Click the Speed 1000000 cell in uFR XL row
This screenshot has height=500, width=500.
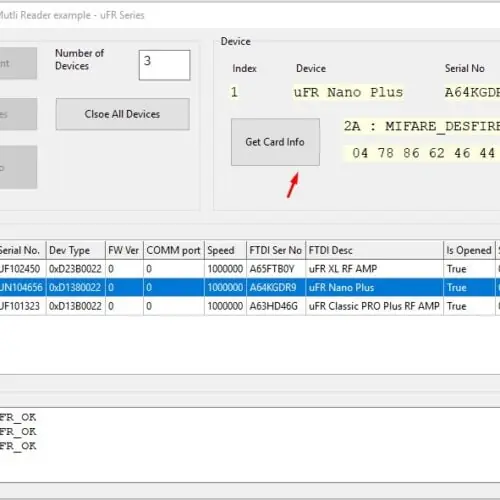[225, 269]
